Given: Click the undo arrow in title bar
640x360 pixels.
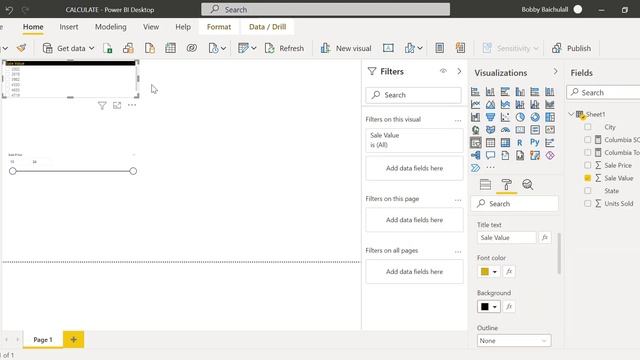Looking at the screenshot, I should click(x=9, y=9).
